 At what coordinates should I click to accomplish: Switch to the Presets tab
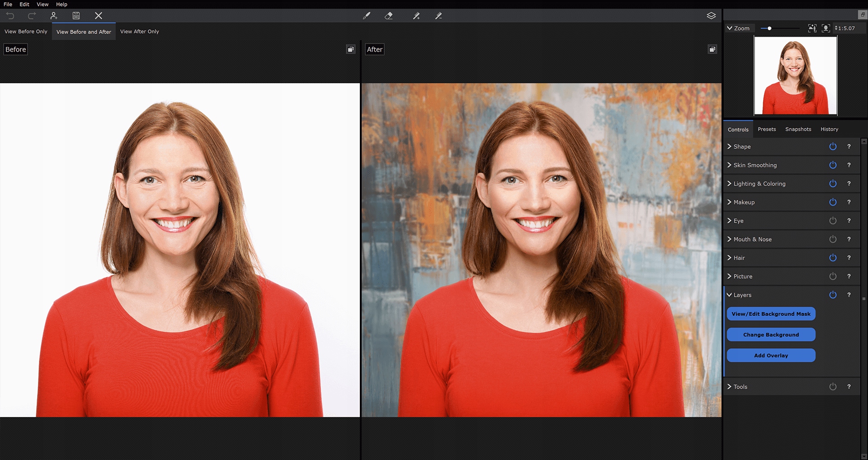767,129
